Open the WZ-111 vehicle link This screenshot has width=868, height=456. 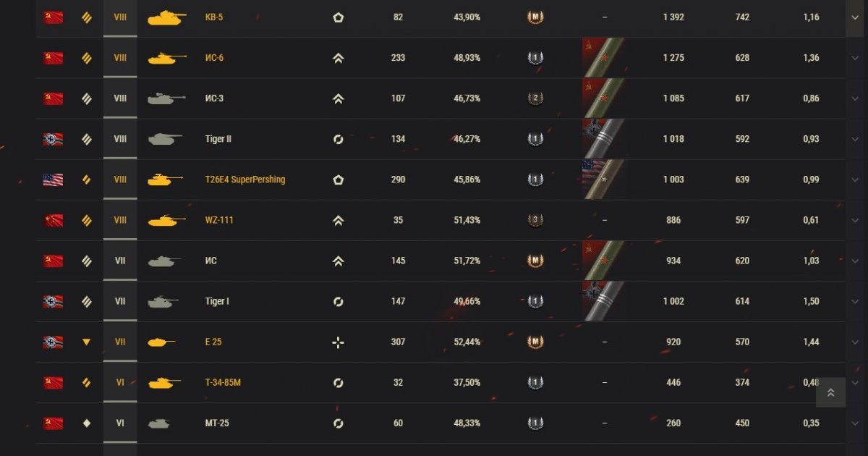219,220
